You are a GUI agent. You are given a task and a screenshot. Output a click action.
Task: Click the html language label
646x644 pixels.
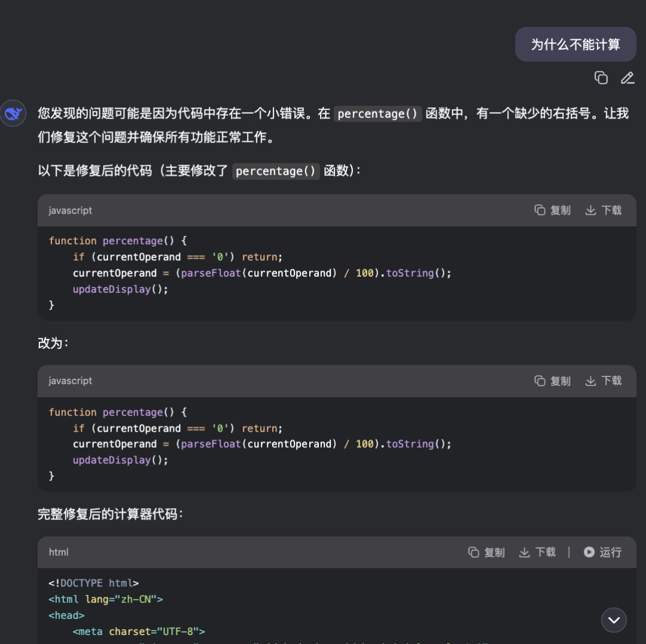tap(59, 552)
